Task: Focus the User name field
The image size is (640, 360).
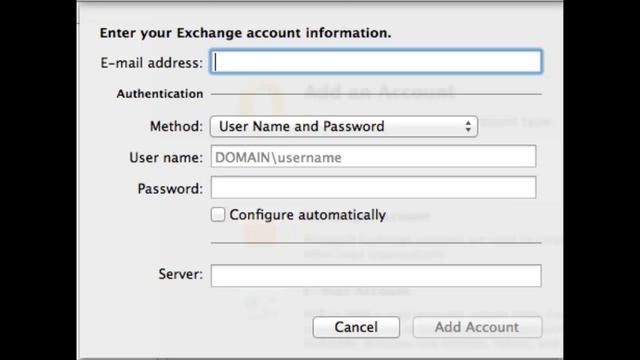Action: click(373, 156)
